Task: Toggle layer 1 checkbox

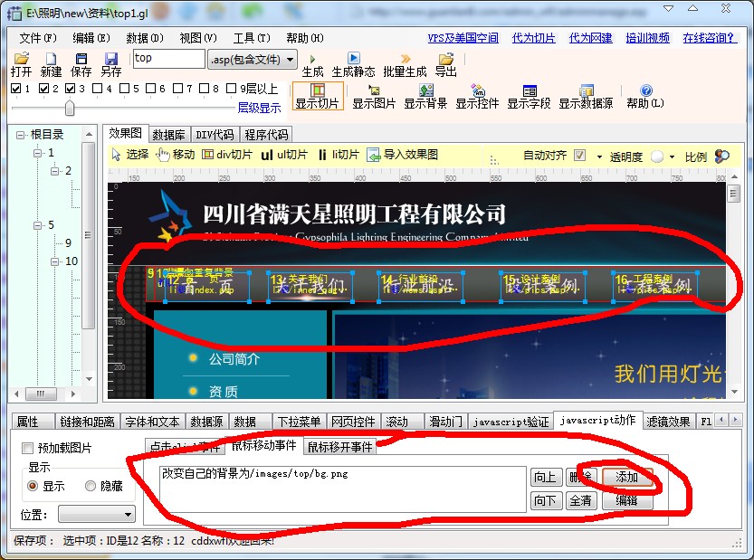Action: point(16,89)
